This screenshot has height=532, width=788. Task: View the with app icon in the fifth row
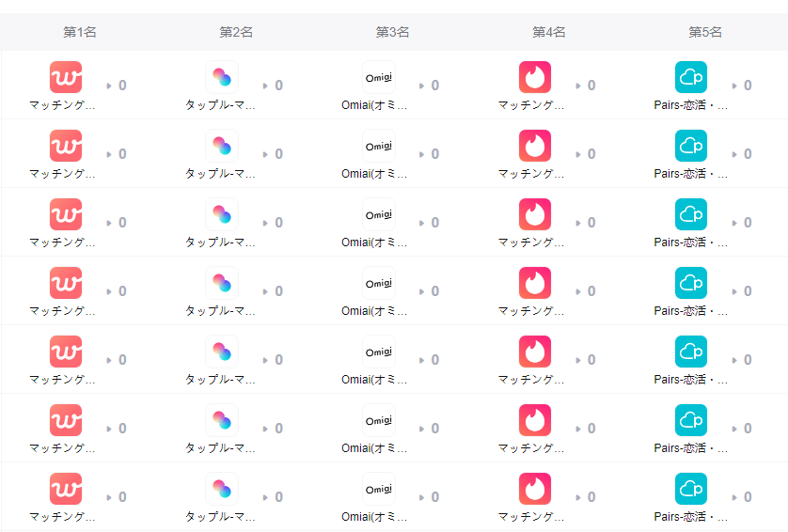[66, 352]
